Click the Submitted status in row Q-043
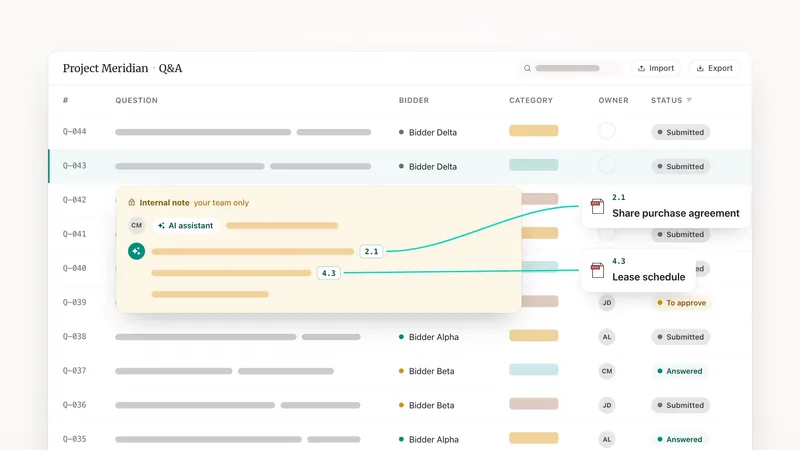The height and width of the screenshot is (450, 800). click(x=680, y=166)
